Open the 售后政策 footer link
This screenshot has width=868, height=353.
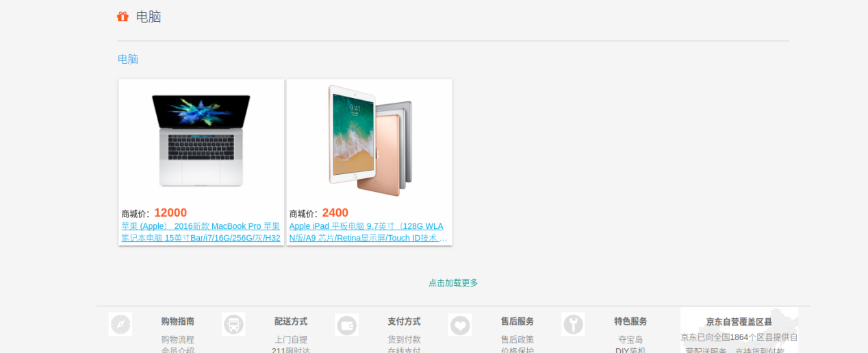coord(518,339)
